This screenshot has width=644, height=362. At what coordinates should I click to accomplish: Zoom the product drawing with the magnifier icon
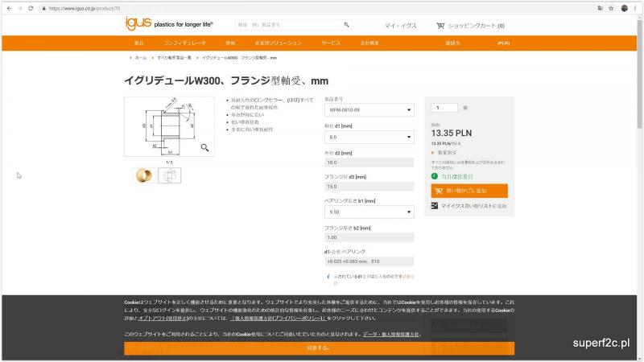point(205,147)
